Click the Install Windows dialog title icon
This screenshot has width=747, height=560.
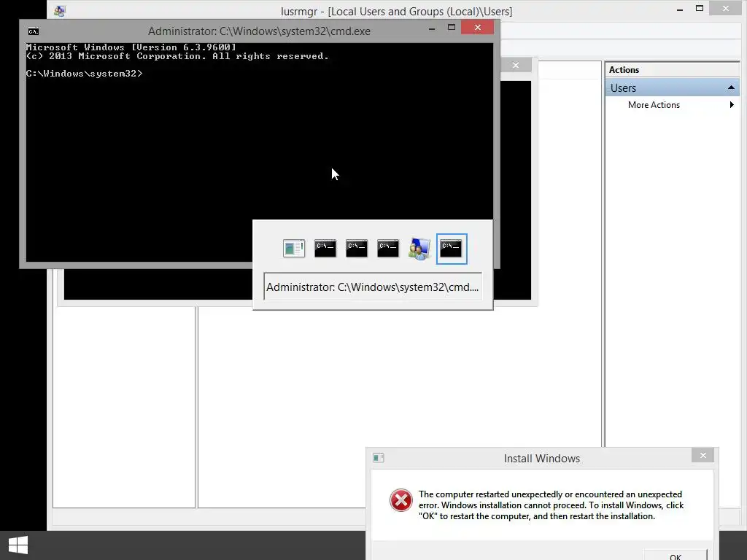(x=379, y=458)
